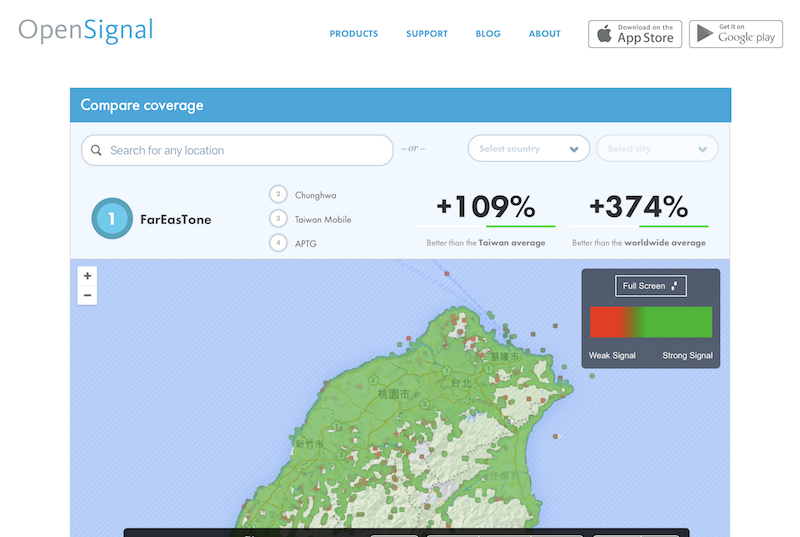Click the +109% Taiwan average figure
This screenshot has width=800, height=537.
[486, 207]
